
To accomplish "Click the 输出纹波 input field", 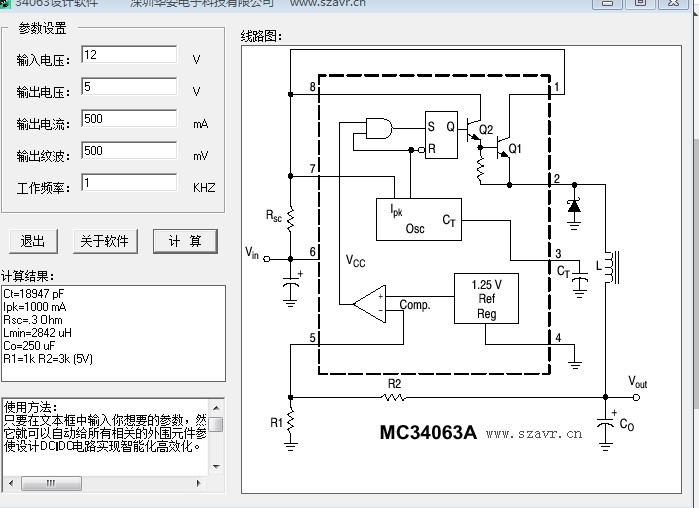I will (x=129, y=151).
